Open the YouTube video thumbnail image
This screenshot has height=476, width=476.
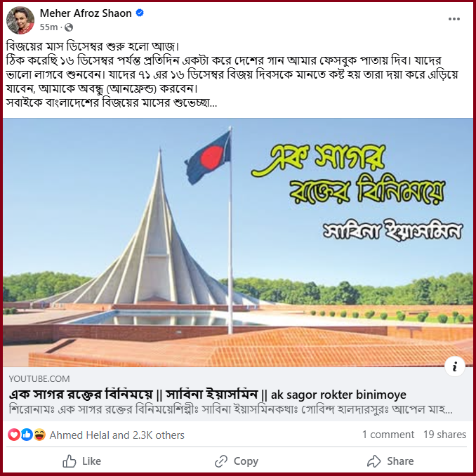[238, 242]
